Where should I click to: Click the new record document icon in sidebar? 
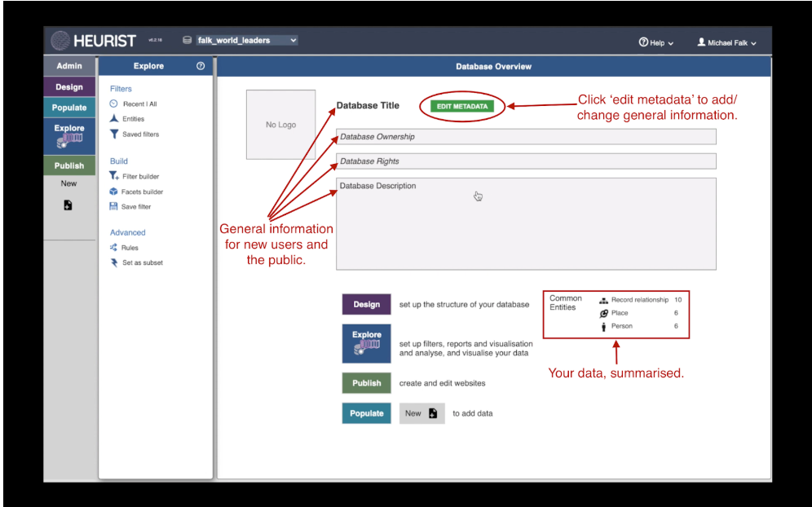pos(68,205)
